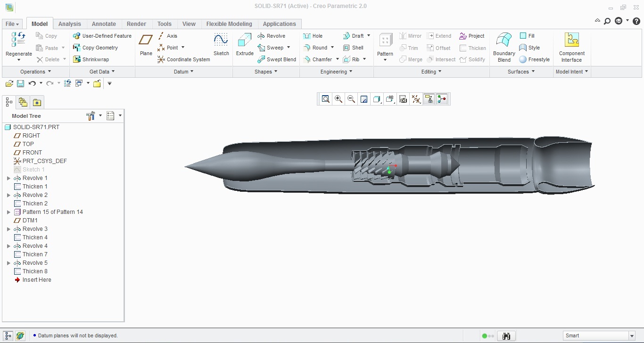Open the Surfaces group dropdown
Screen dimensions: 644x343
521,72
